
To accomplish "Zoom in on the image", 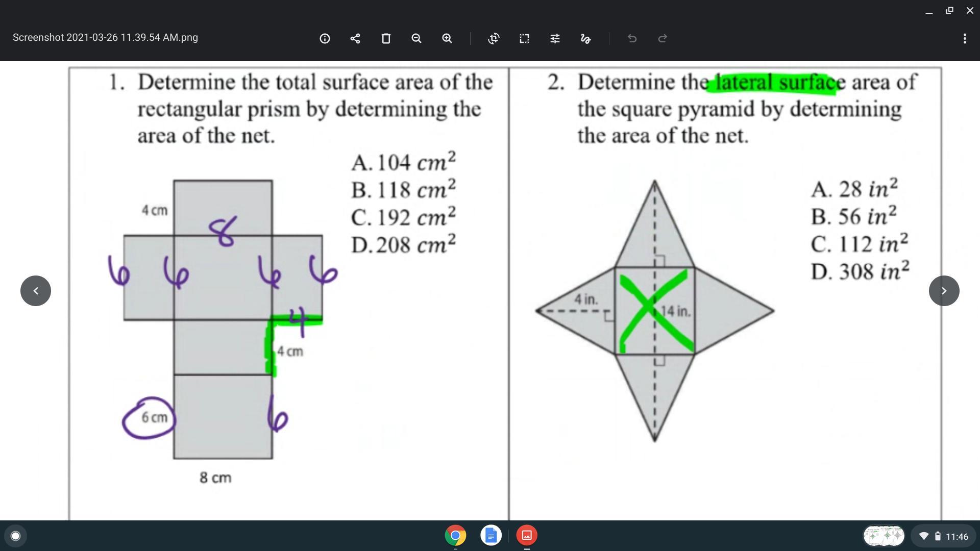I will [447, 38].
